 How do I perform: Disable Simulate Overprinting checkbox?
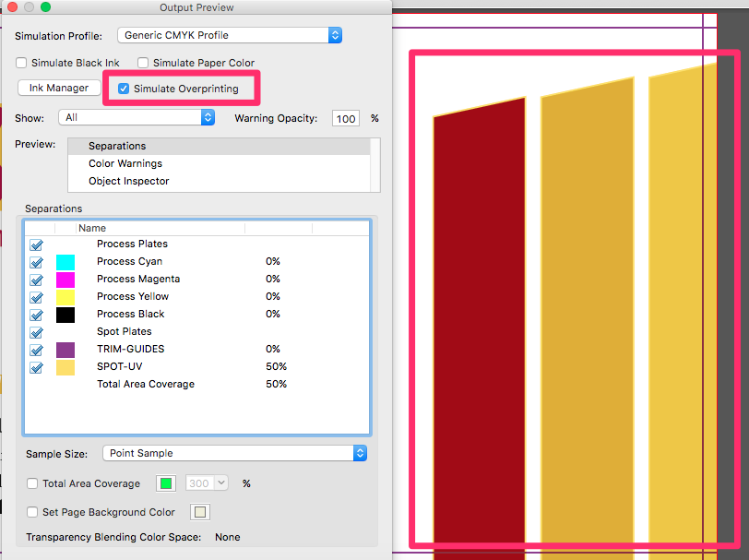point(124,89)
